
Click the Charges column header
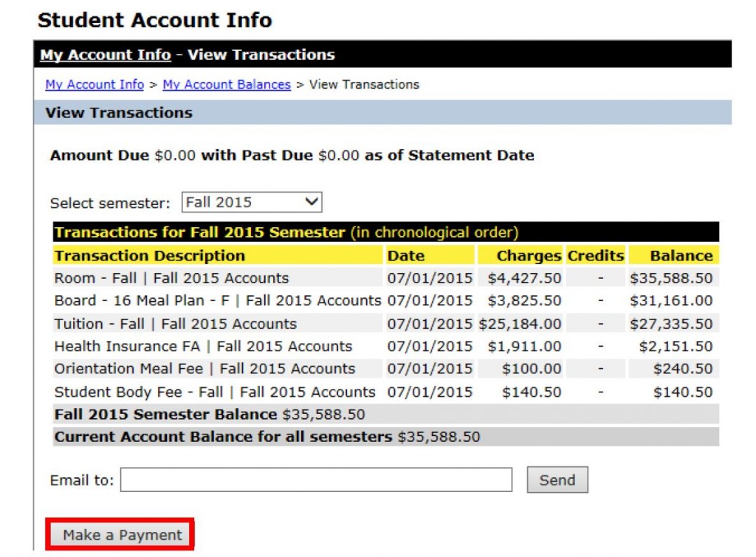[x=529, y=255]
